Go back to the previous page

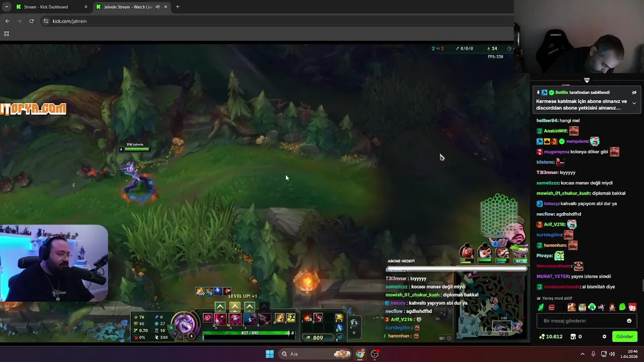pyautogui.click(x=7, y=21)
